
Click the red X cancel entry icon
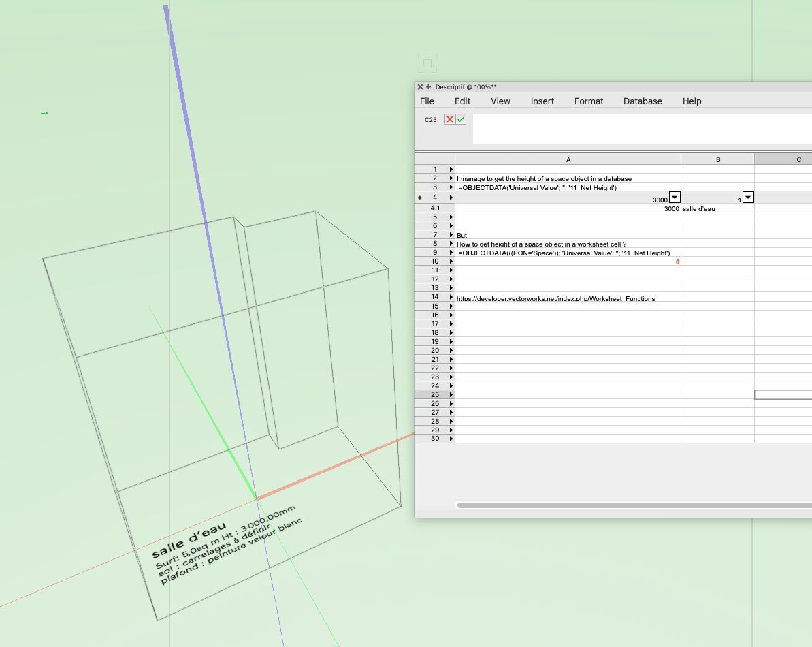pyautogui.click(x=449, y=119)
